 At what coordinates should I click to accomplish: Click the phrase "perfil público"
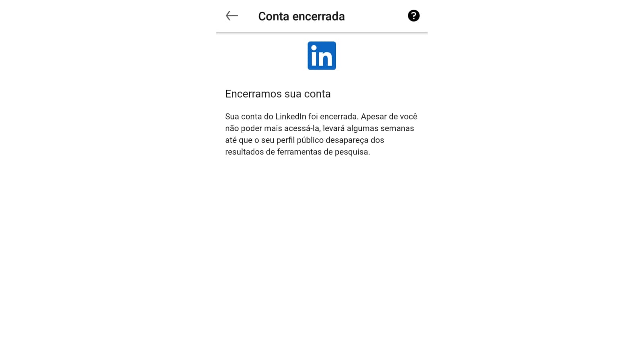[x=300, y=140]
